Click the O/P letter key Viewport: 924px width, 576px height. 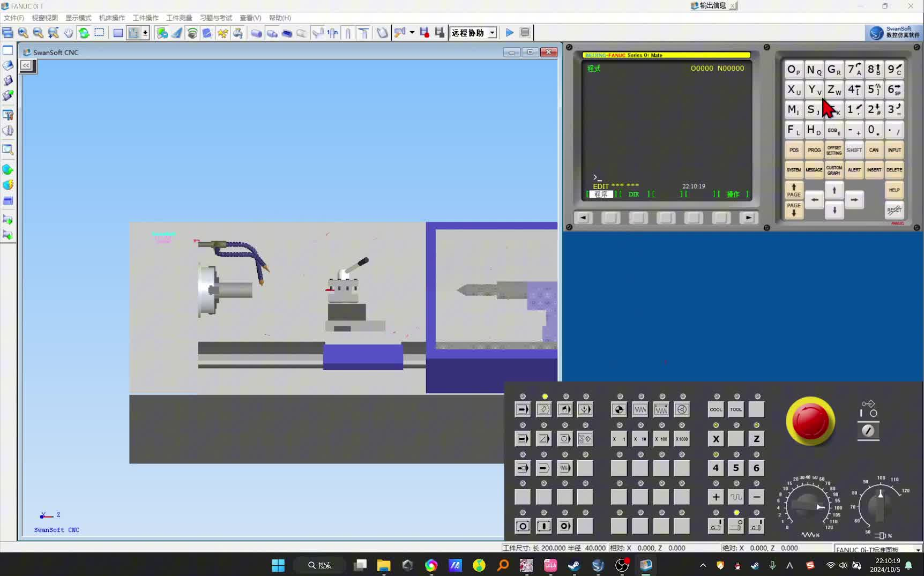pyautogui.click(x=794, y=70)
